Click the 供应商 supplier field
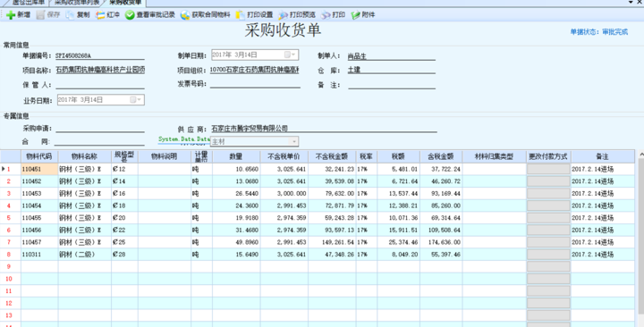This screenshot has height=327, width=644. point(324,129)
